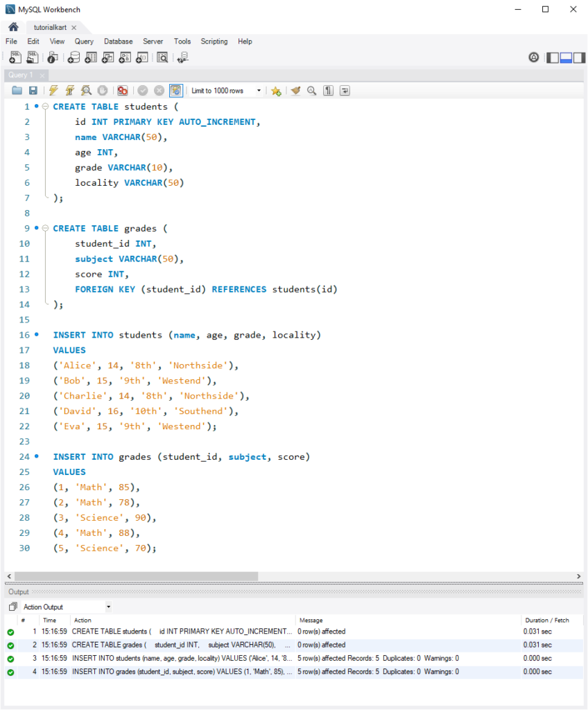Click the Reconnect to DBMS icon

pyautogui.click(x=182, y=57)
